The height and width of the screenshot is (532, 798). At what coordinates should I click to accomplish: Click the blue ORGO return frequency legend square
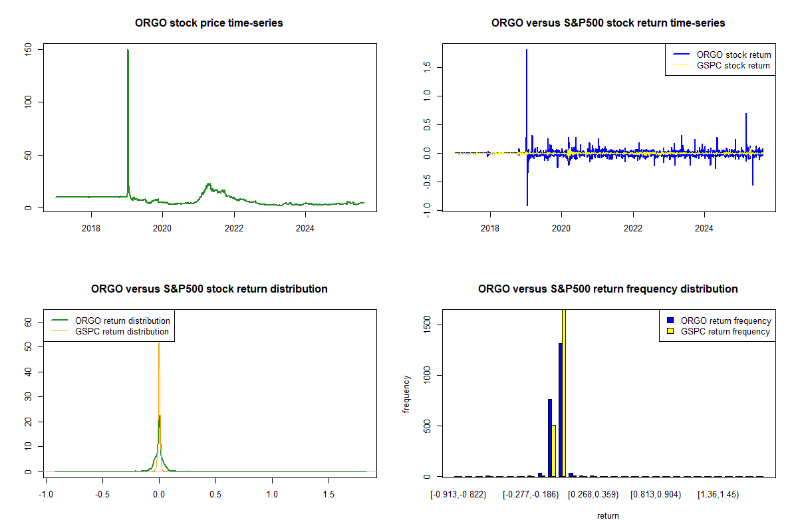[x=670, y=321]
